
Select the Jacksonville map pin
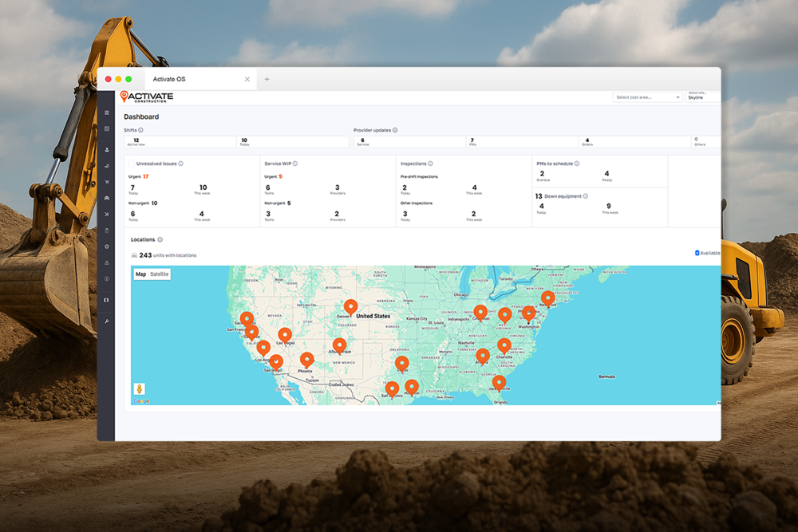499,383
